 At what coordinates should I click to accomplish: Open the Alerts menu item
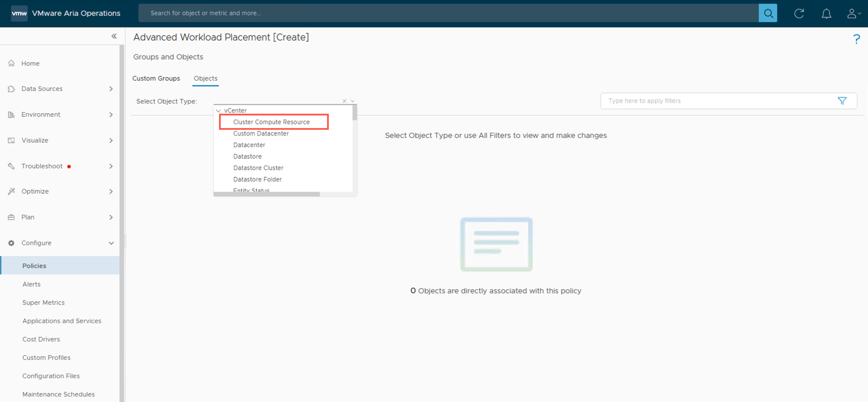tap(31, 284)
